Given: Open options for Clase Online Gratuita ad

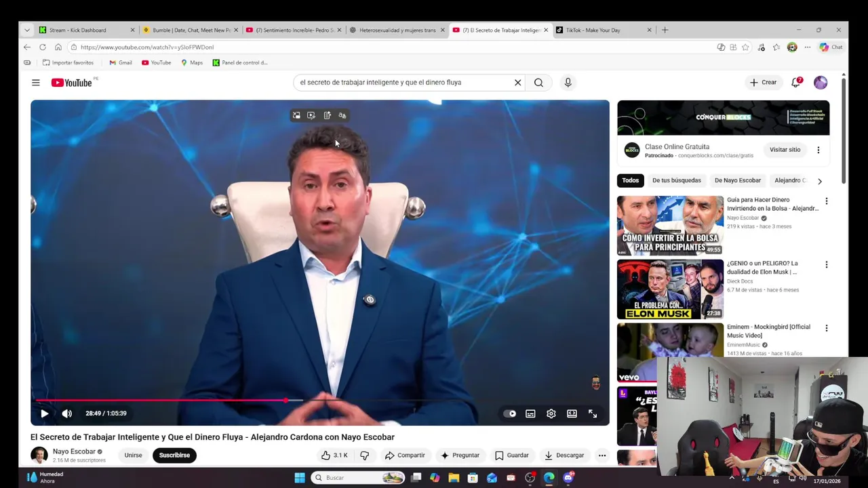Looking at the screenshot, I should (818, 150).
